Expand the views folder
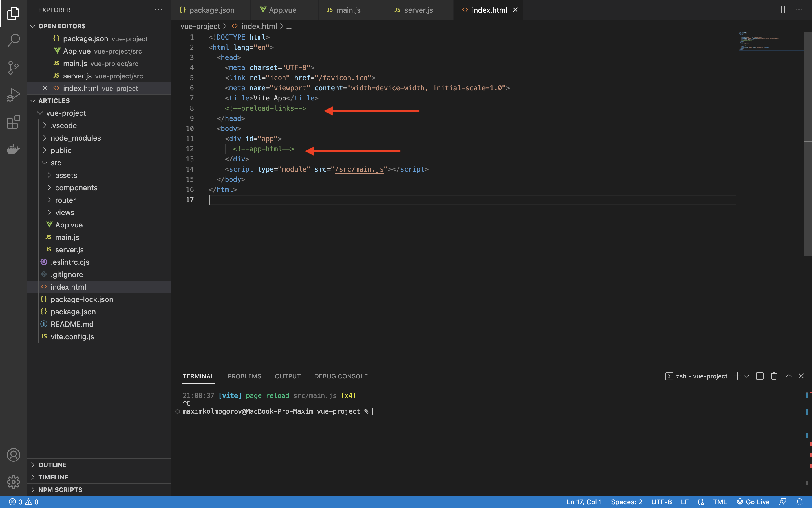This screenshot has width=812, height=508. click(x=99, y=213)
